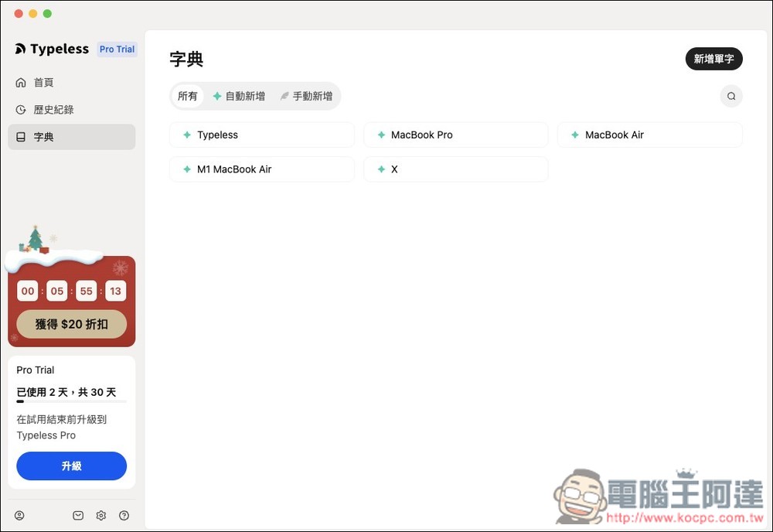Click the trial usage progress bar
The height and width of the screenshot is (532, 773).
coord(71,401)
